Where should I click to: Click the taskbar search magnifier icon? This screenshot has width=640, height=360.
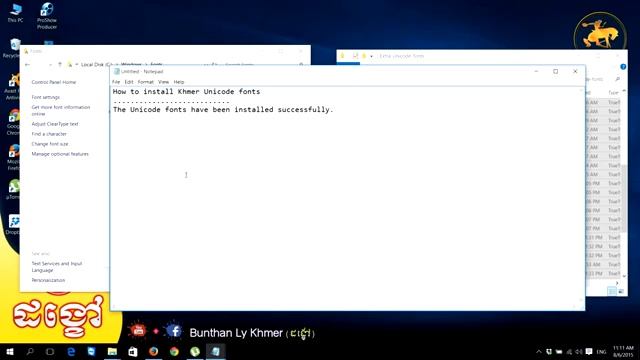click(x=30, y=351)
